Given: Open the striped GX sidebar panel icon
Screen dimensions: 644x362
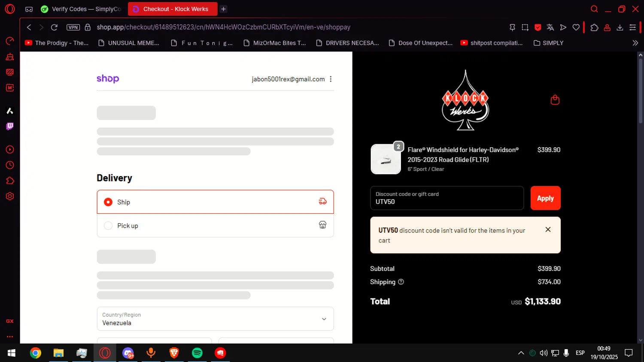Looking at the screenshot, I should coord(9,72).
